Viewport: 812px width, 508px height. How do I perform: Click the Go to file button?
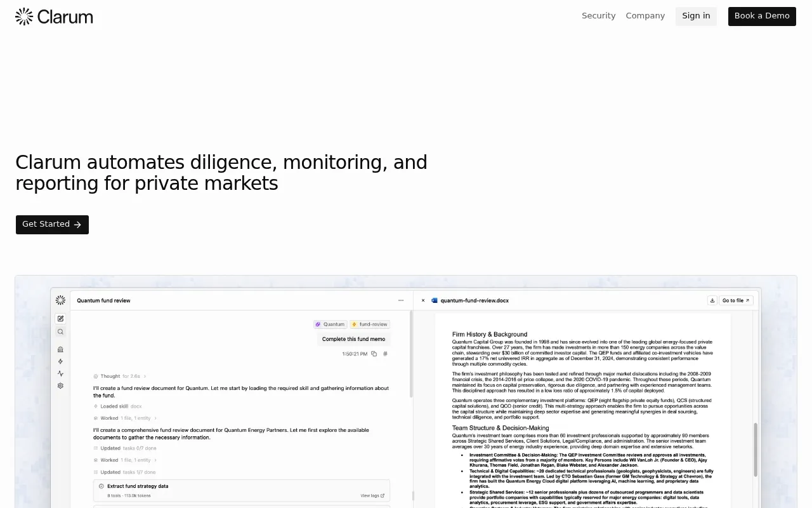(736, 300)
